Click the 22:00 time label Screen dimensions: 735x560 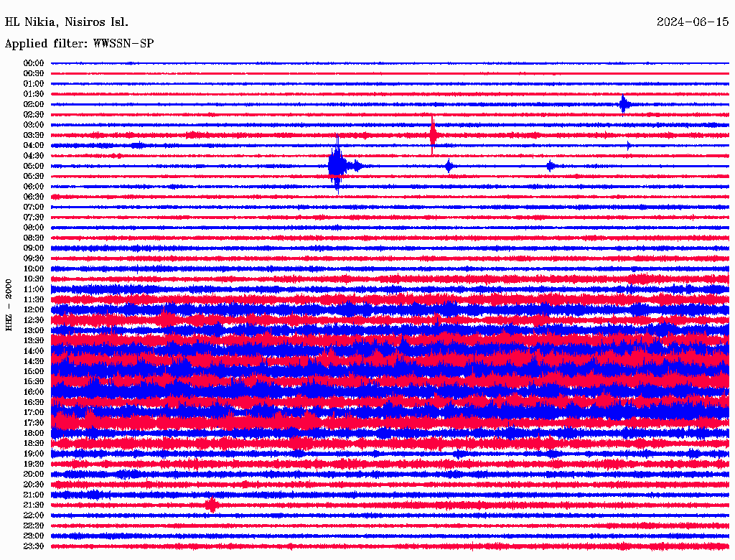33,515
